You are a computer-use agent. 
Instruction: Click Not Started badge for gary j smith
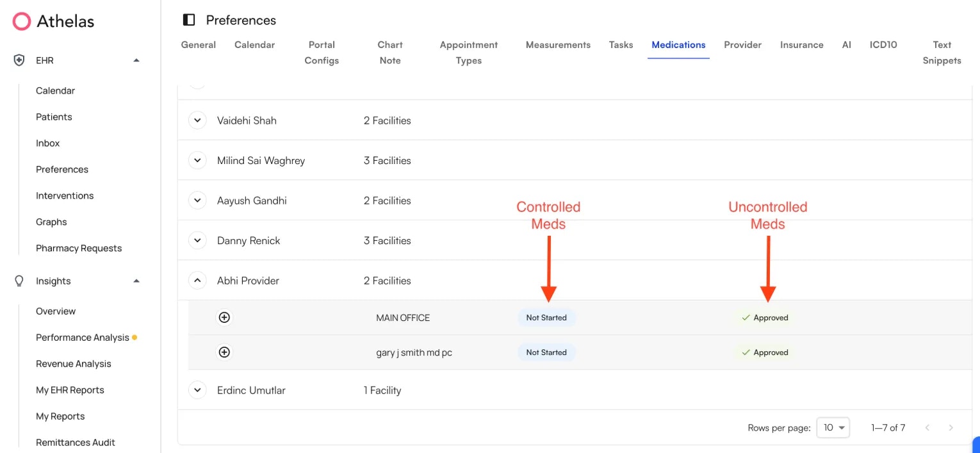546,352
